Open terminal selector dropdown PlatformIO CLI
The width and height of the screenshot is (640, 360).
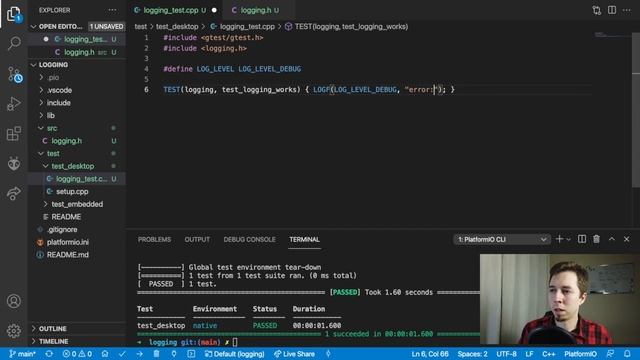502,239
